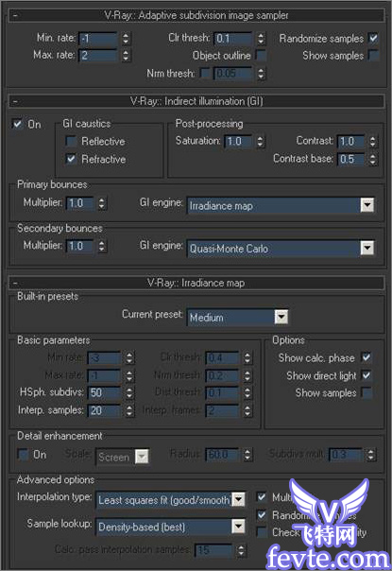Click the image sampler Clr thresh field
Image resolution: width=392 pixels, height=571 pixels.
233,38
